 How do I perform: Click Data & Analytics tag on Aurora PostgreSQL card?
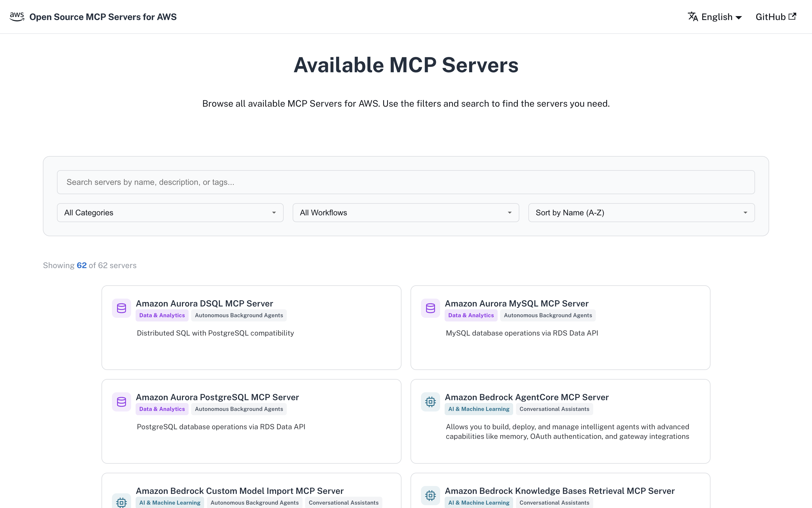tap(162, 409)
